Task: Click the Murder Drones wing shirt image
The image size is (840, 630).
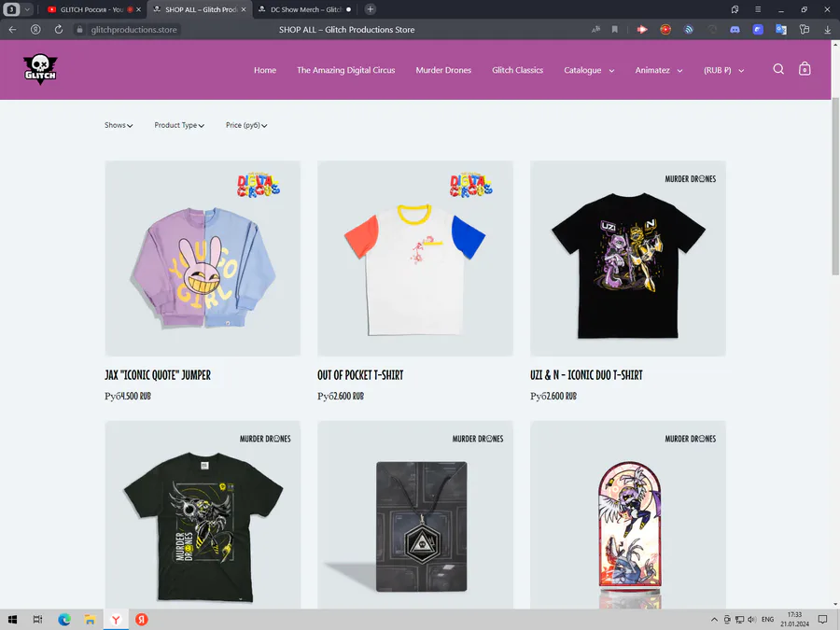Action: point(203,515)
